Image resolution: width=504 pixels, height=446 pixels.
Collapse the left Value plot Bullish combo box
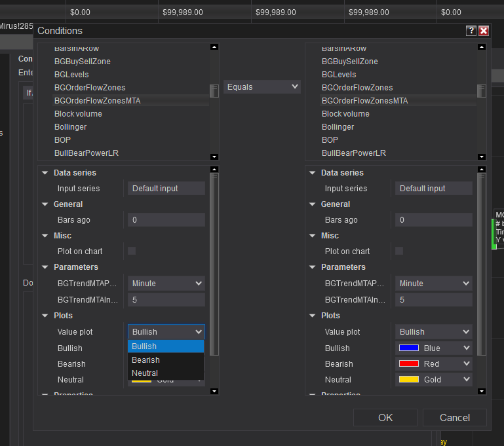pyautogui.click(x=166, y=331)
